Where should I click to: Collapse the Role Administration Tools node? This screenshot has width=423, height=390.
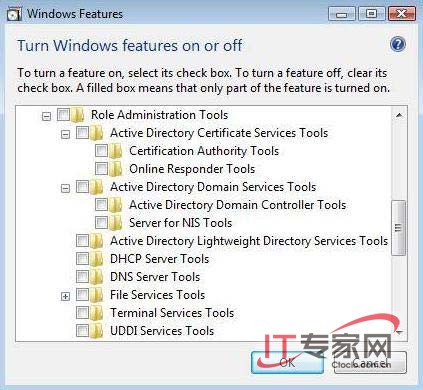pyautogui.click(x=47, y=116)
